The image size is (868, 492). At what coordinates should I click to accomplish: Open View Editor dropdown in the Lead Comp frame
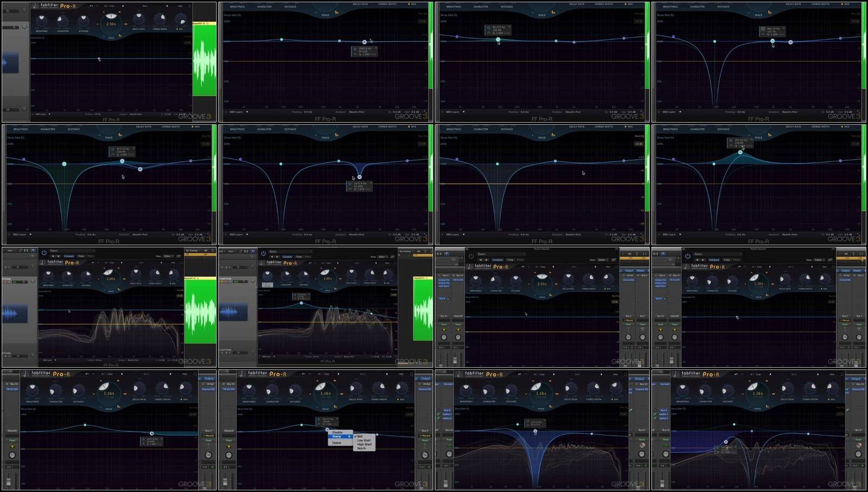(383, 257)
